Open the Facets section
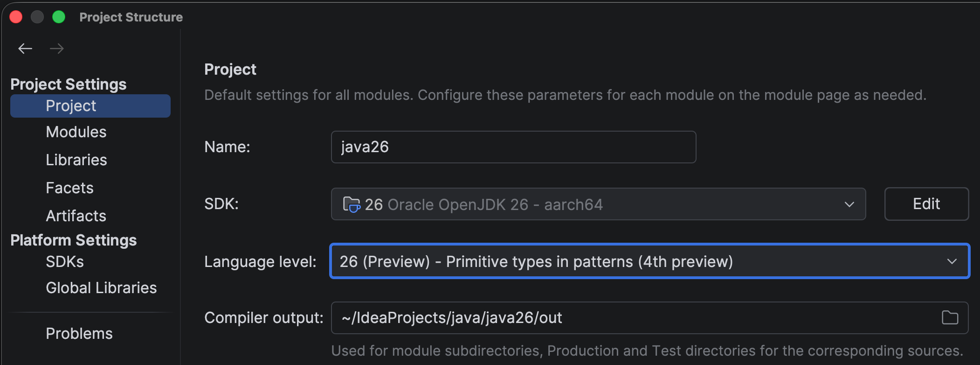The height and width of the screenshot is (365, 980). (69, 188)
